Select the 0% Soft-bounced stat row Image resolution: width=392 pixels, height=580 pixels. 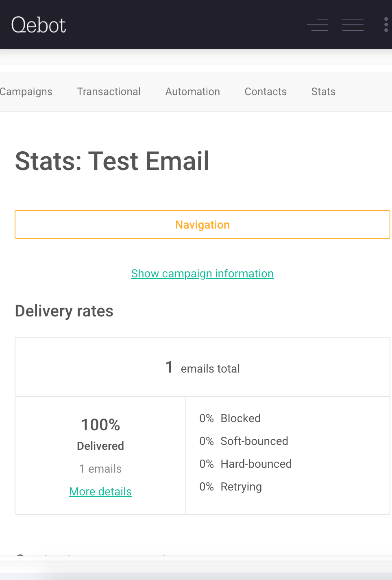coord(244,441)
